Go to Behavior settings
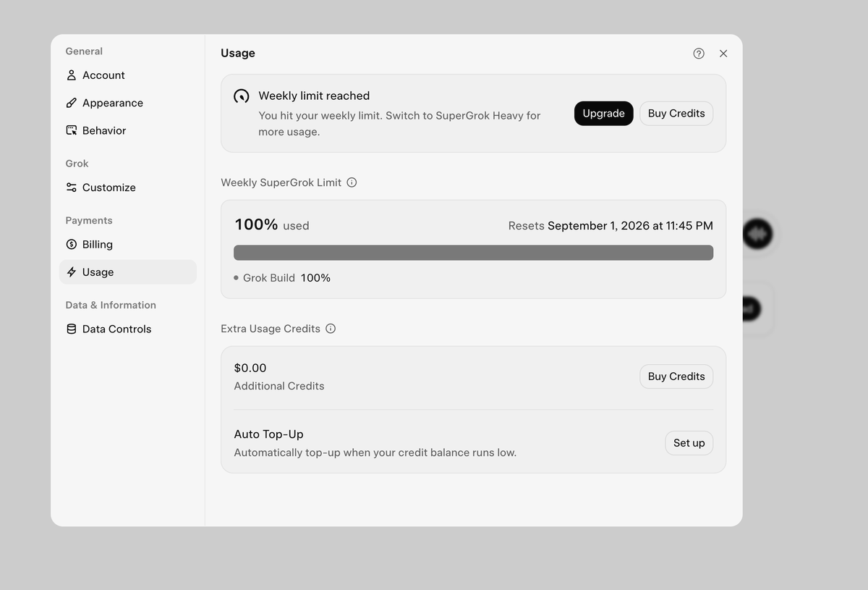Image resolution: width=868 pixels, height=590 pixels. (127, 130)
